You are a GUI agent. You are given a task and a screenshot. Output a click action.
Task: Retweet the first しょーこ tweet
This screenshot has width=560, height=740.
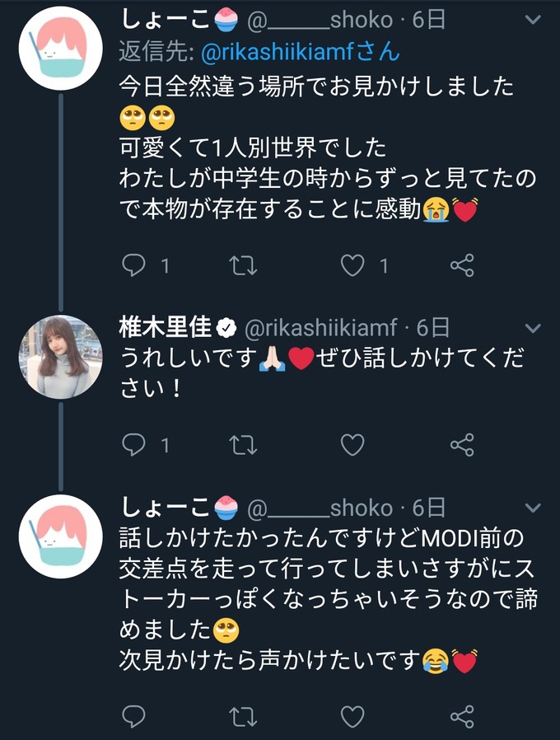[243, 265]
